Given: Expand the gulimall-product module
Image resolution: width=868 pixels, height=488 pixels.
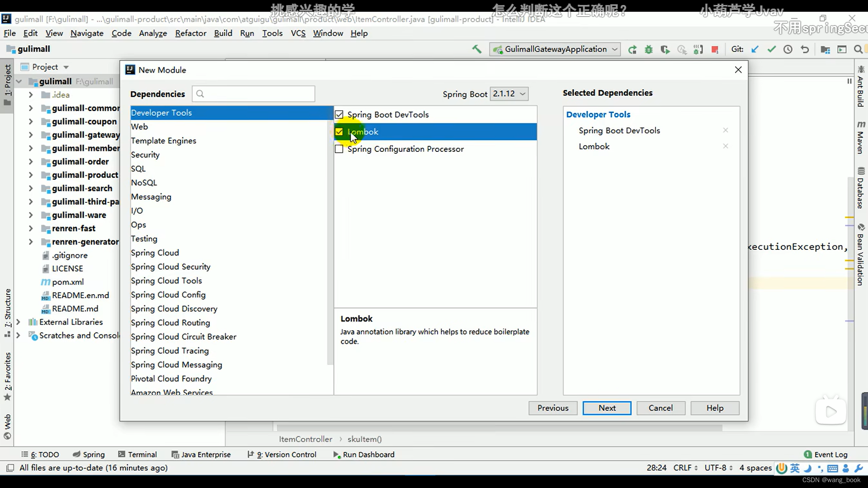Looking at the screenshot, I should click(x=30, y=175).
